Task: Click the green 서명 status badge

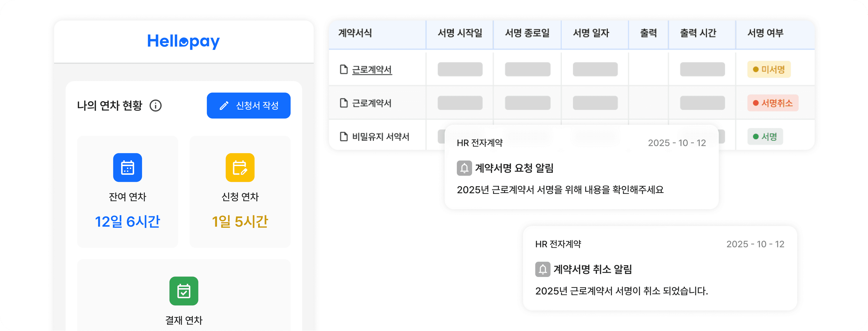Action: pyautogui.click(x=765, y=137)
